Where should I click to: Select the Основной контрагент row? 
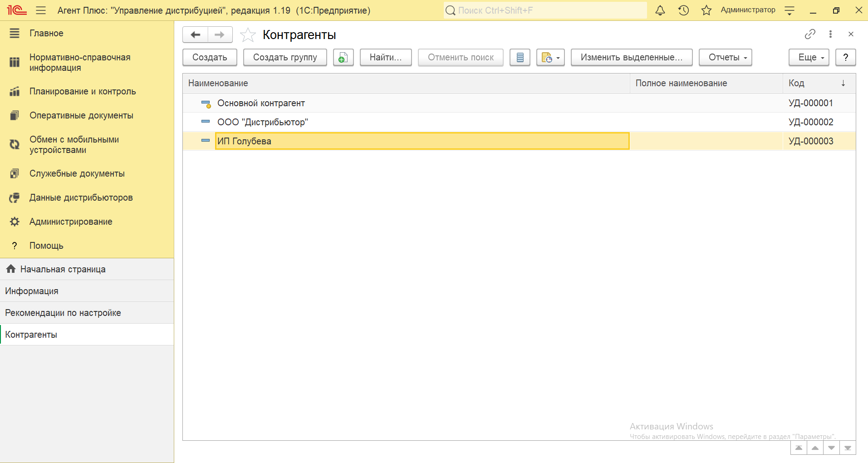(519, 103)
